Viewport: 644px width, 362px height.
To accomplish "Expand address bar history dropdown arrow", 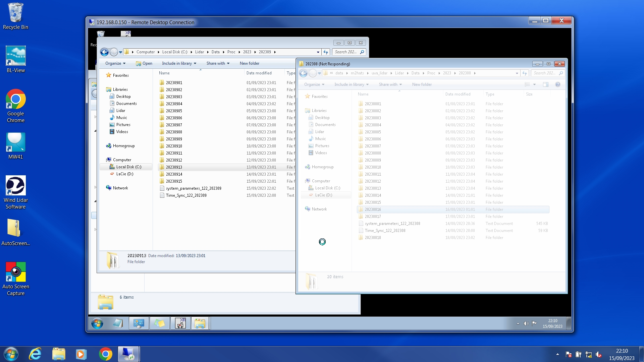I will click(x=318, y=52).
